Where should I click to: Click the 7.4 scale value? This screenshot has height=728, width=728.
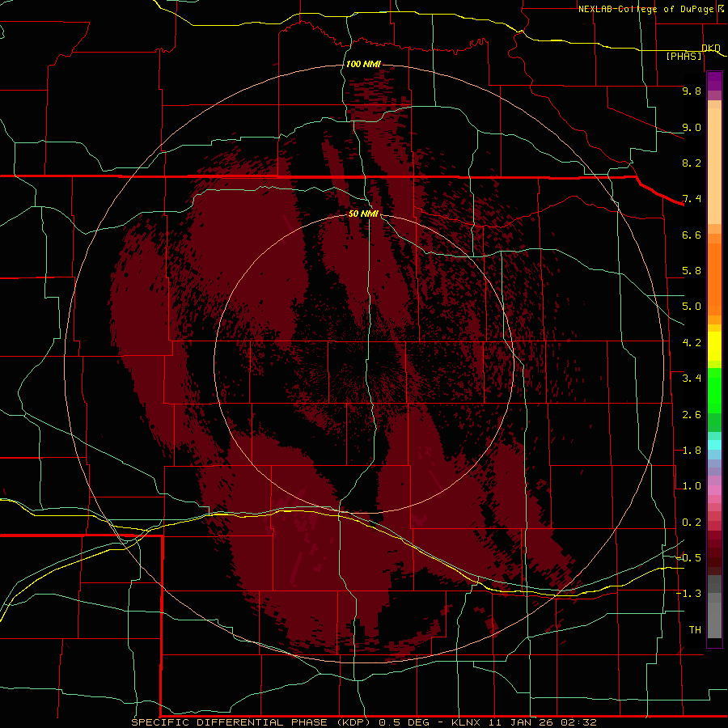pos(692,199)
